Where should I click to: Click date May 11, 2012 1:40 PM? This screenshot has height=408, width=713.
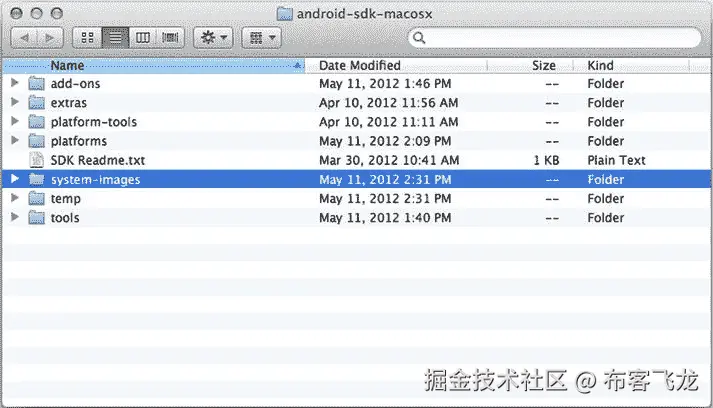pos(385,218)
